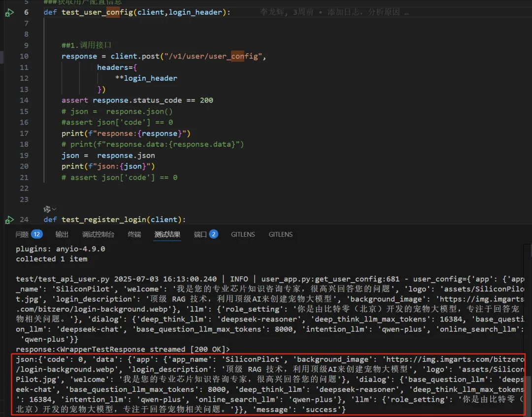Click line number 10 in the gutter
The width and height of the screenshot is (532, 417).
tap(24, 56)
